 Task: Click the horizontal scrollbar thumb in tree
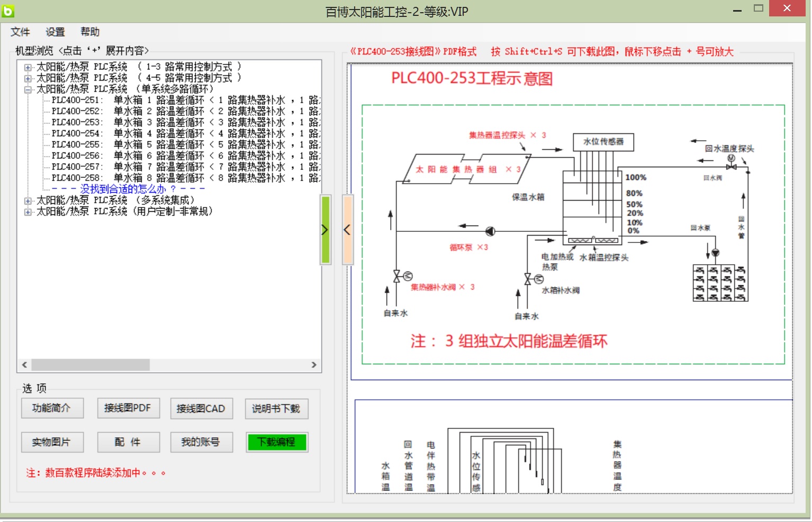(x=90, y=365)
